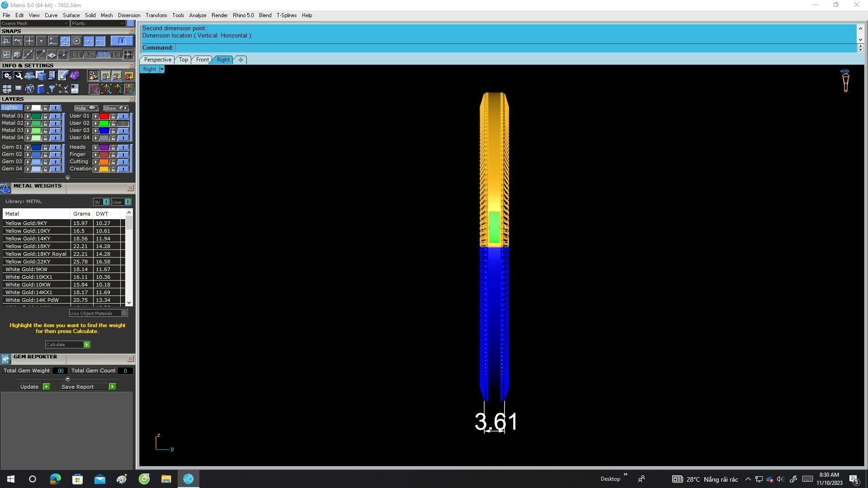Image resolution: width=868 pixels, height=488 pixels.
Task: Open the Right viewport dropdown arrow
Action: [x=162, y=69]
